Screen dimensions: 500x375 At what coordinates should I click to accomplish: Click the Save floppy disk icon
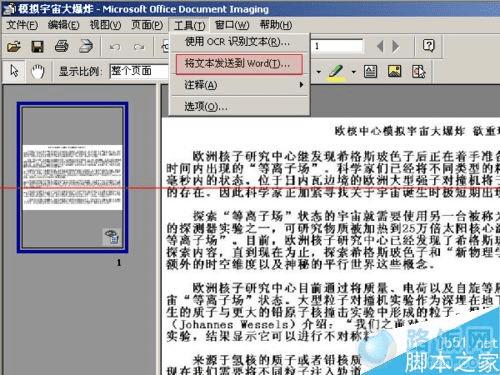tap(37, 46)
